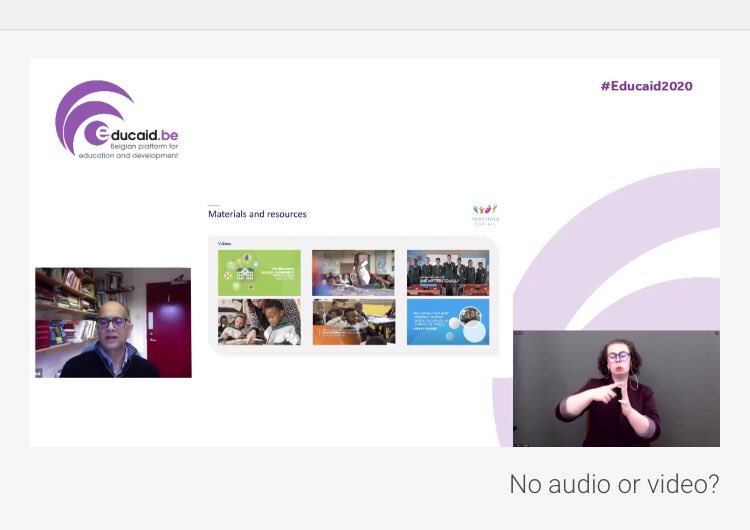Click the 'Materials and resources' slide heading
This screenshot has height=530, width=750.
tap(257, 214)
